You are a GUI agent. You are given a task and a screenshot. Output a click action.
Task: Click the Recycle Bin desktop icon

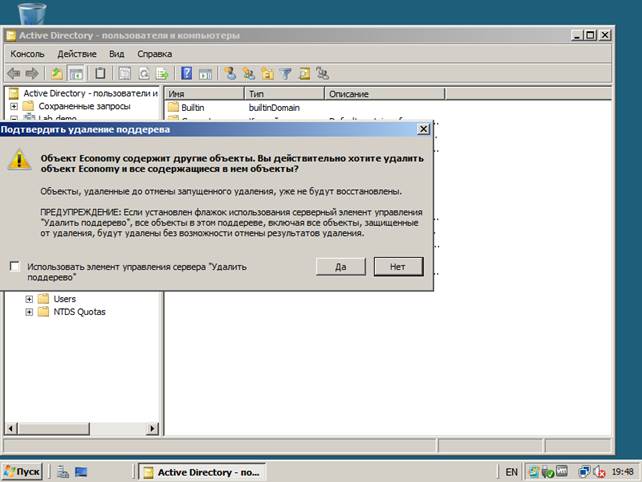point(32,12)
